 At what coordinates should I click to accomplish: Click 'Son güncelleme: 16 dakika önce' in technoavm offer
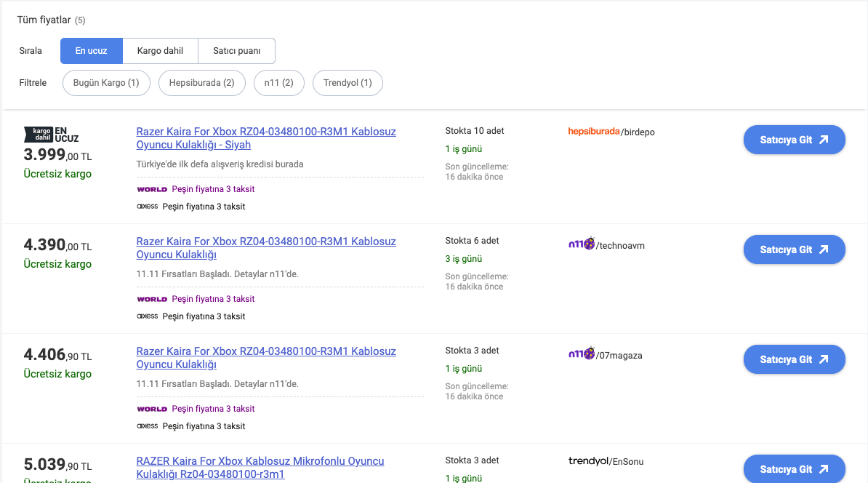pyautogui.click(x=477, y=282)
